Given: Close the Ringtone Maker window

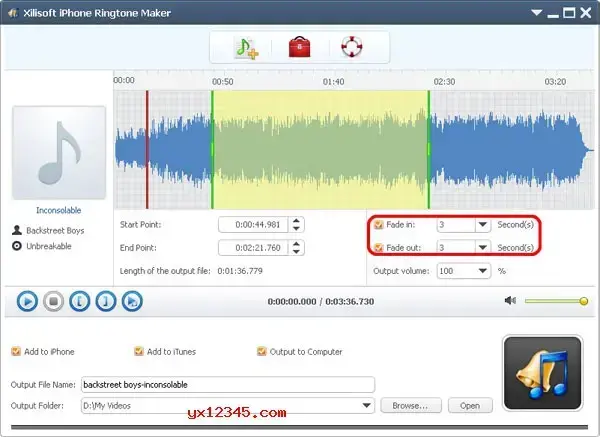Looking at the screenshot, I should click(585, 13).
